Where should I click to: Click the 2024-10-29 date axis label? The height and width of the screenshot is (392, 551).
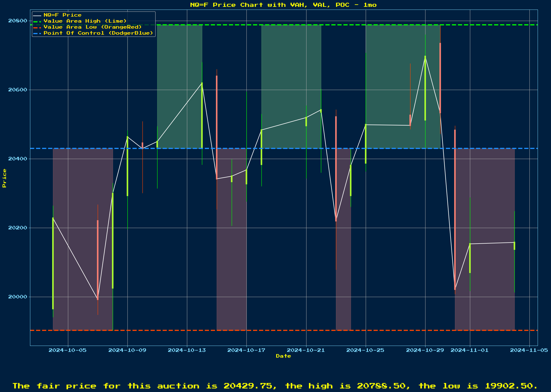[425, 350]
